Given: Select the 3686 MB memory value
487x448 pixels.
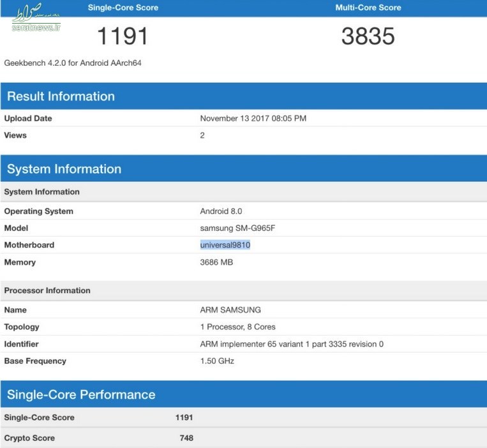Looking at the screenshot, I should pos(216,262).
